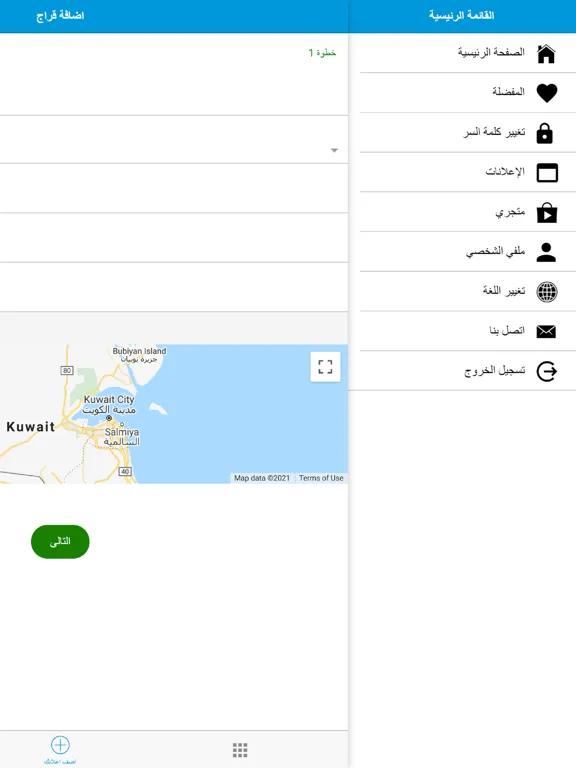This screenshot has height=768, width=576.
Task: Click the logout arrow icon
Action: click(x=547, y=371)
